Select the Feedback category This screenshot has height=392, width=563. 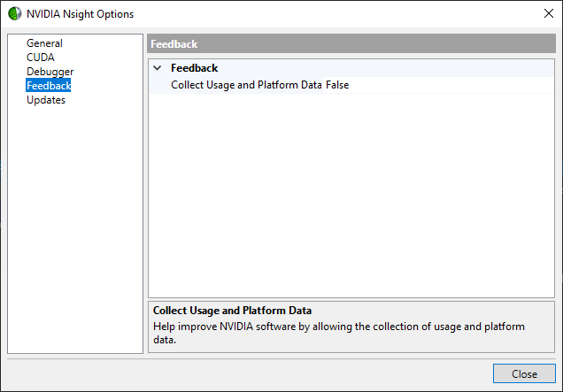[x=49, y=86]
